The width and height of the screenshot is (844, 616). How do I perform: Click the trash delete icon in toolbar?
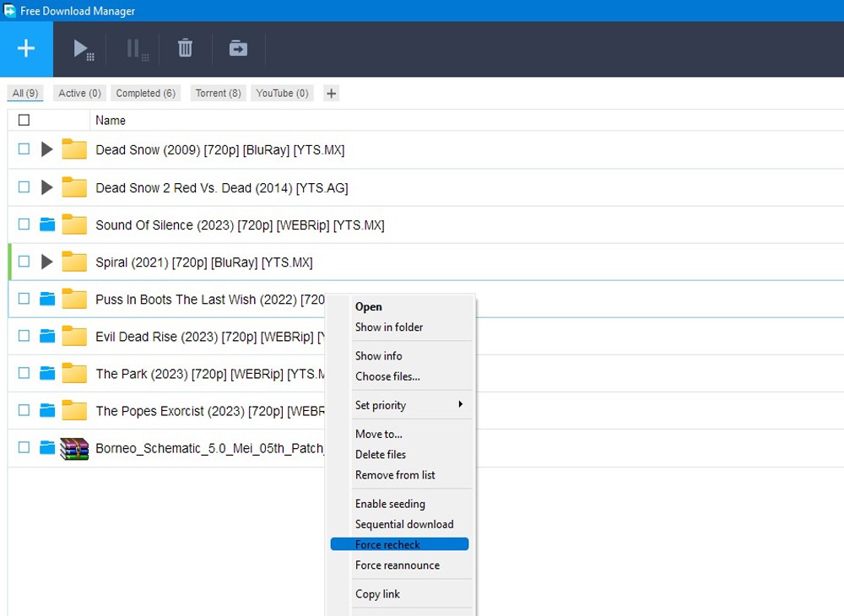click(185, 48)
